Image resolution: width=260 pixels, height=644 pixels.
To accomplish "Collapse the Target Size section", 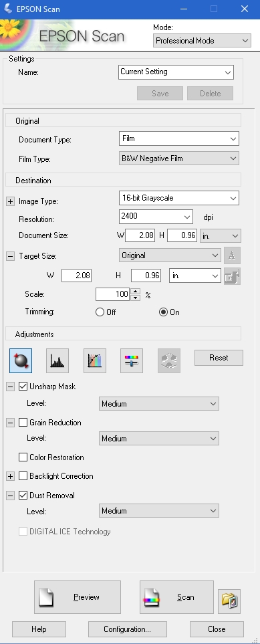I will coord(10,256).
